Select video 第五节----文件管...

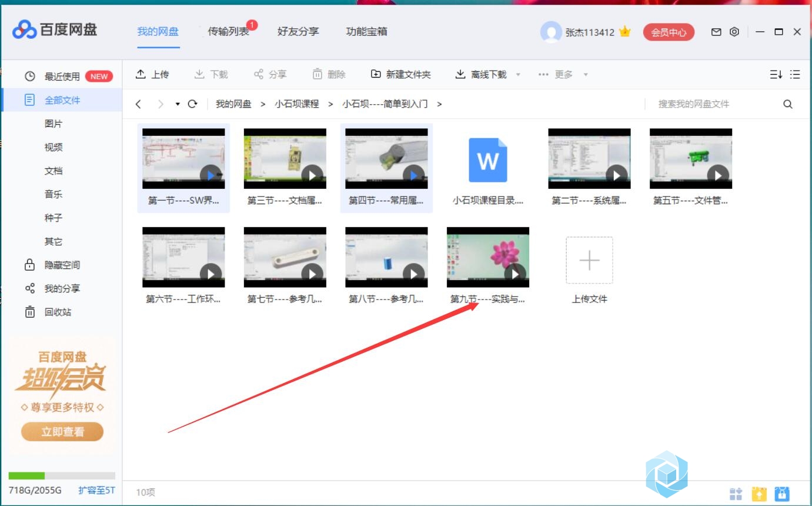tap(691, 168)
